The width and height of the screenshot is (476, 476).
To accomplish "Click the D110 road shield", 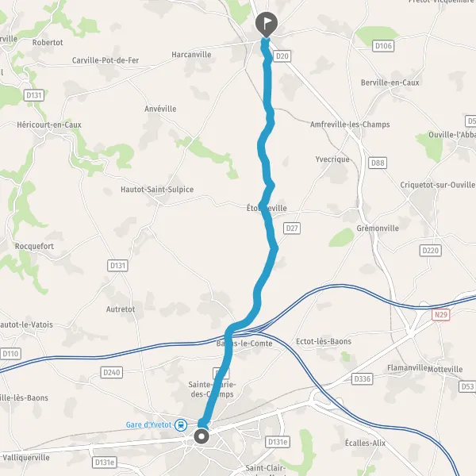I will [10, 354].
